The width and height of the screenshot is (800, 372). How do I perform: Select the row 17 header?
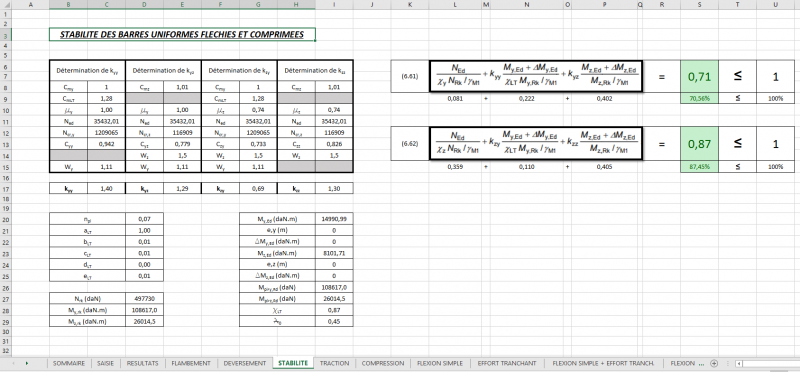[5, 189]
